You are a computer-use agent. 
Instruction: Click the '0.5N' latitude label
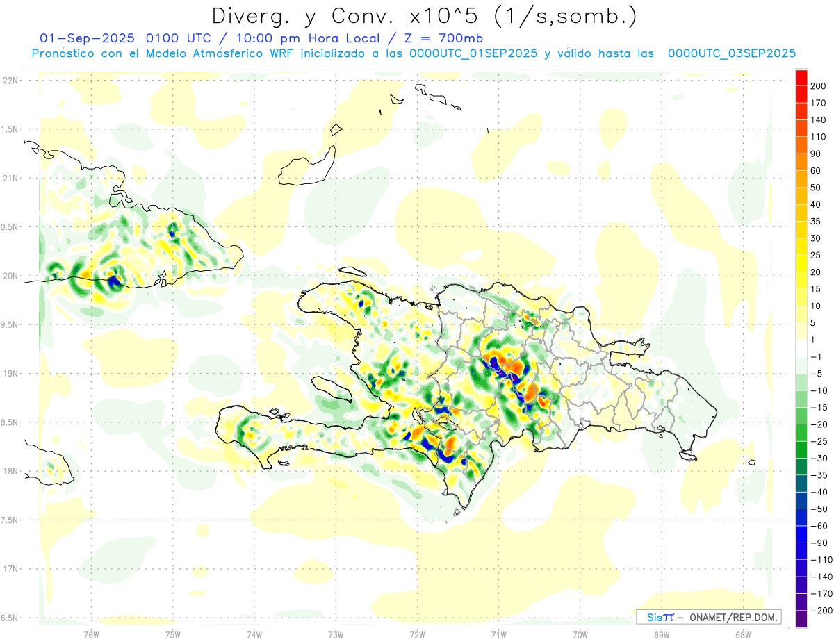[x=11, y=227]
